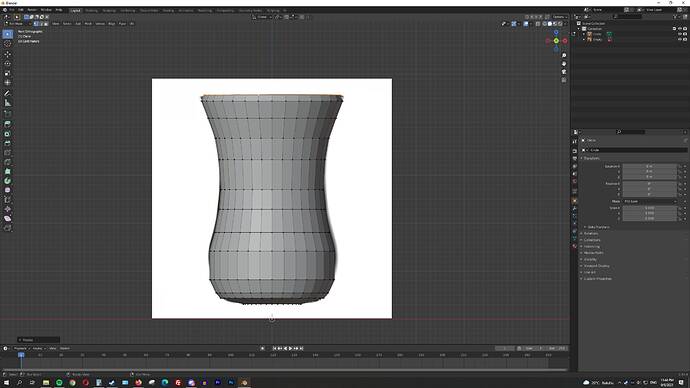Expand the Custom Properties panel
The height and width of the screenshot is (388, 690).
click(x=597, y=279)
